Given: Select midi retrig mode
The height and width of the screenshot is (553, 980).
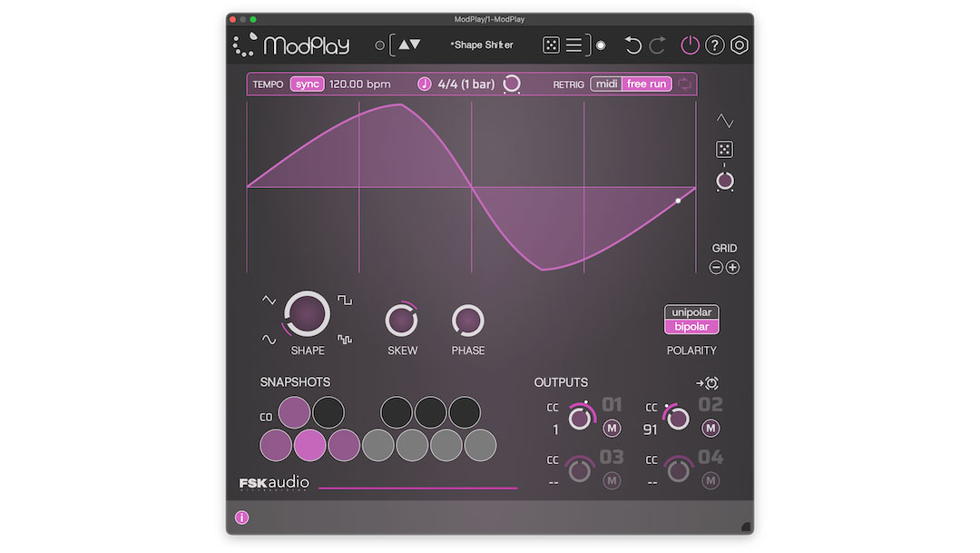Looking at the screenshot, I should click(x=606, y=84).
